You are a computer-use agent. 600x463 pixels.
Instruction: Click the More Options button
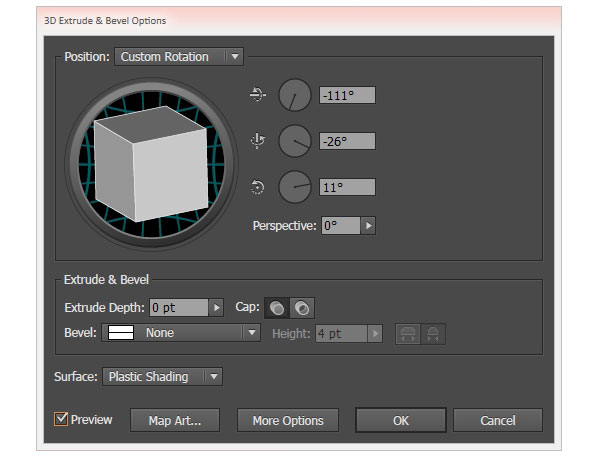(288, 421)
